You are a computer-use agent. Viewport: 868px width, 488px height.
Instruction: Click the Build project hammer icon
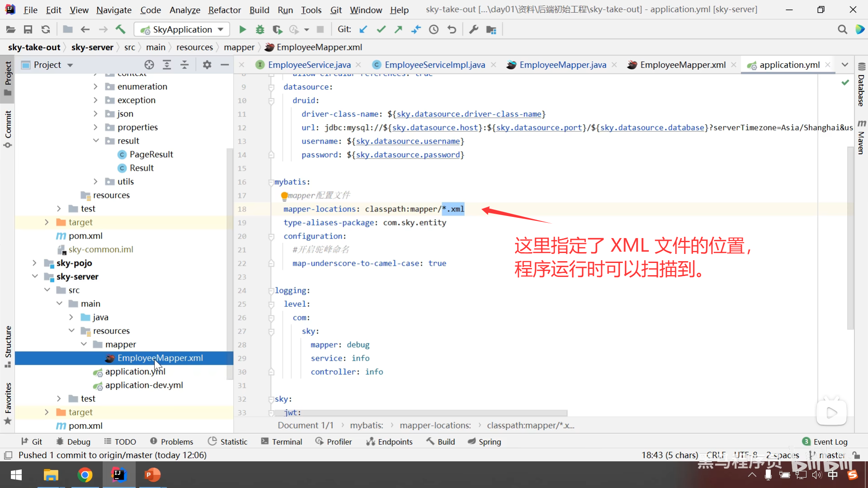[120, 30]
